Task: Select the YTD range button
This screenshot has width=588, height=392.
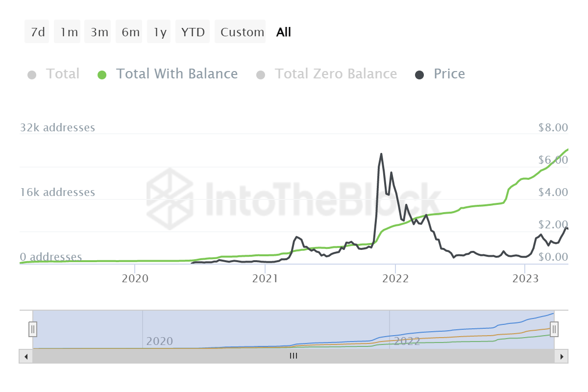Action: pyautogui.click(x=193, y=32)
